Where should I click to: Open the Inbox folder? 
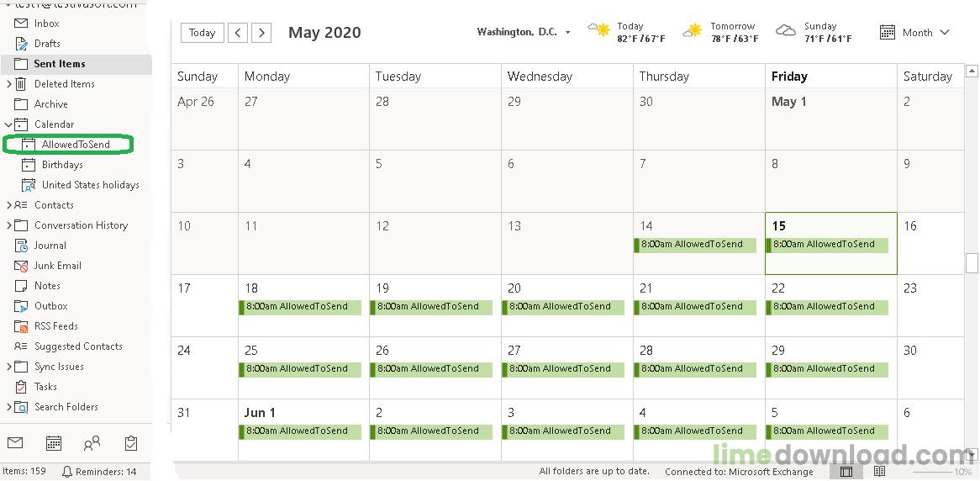point(47,24)
